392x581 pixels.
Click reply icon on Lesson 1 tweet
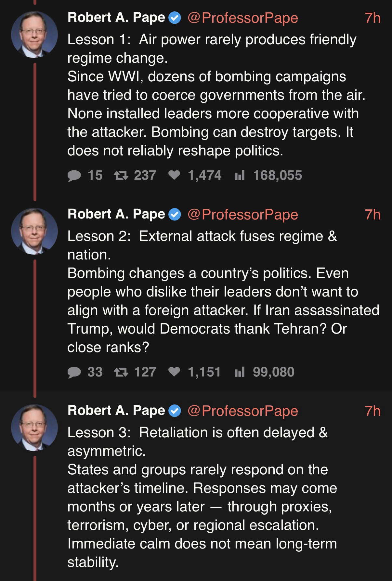point(74,176)
